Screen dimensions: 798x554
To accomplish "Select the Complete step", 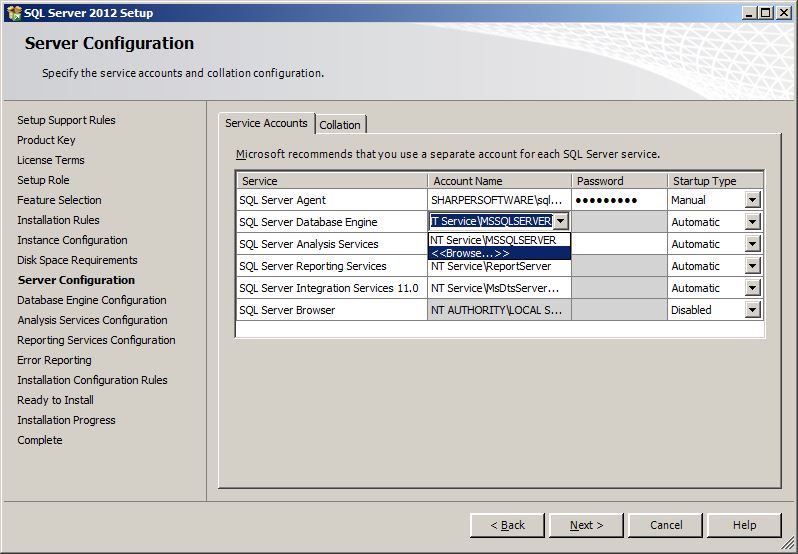I will click(x=40, y=440).
